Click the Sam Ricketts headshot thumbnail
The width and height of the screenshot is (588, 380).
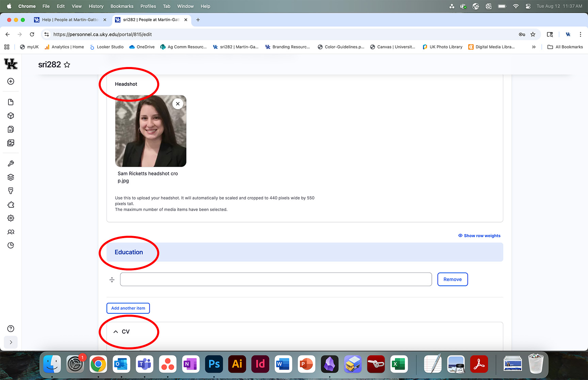151,131
